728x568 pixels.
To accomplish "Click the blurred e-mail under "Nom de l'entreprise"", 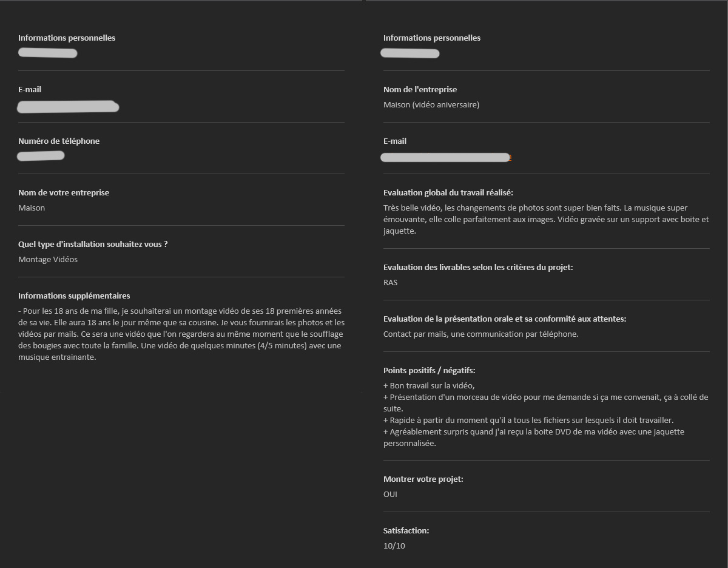I will (445, 158).
